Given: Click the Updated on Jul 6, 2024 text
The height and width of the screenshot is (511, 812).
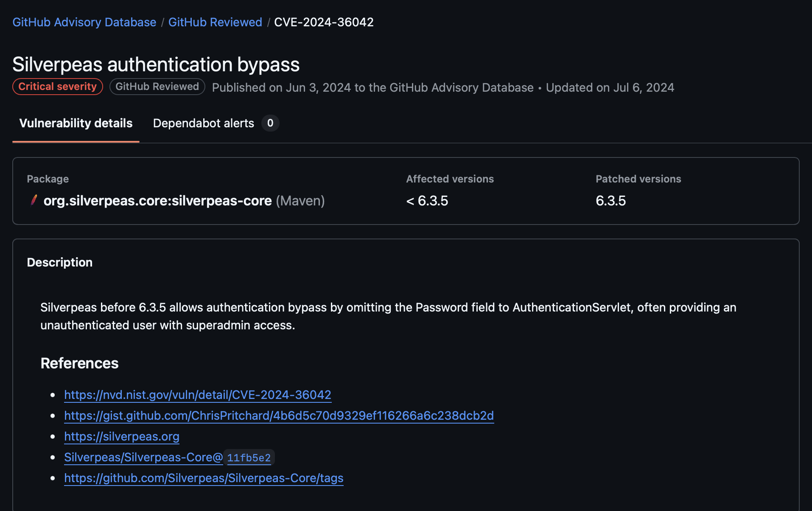Looking at the screenshot, I should pos(610,87).
